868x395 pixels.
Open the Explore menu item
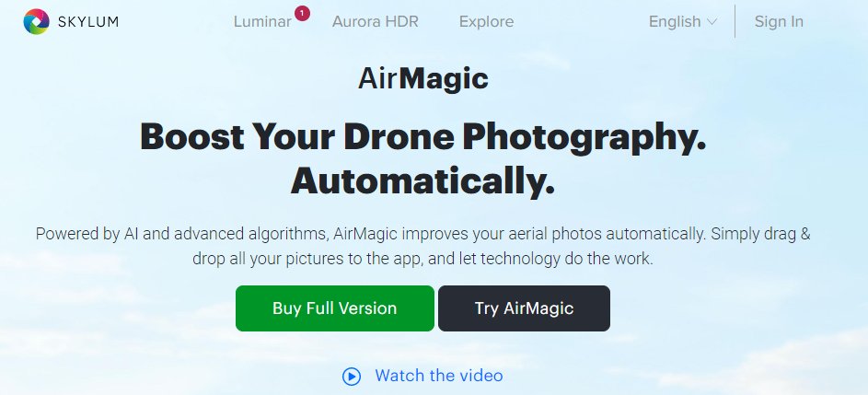click(x=486, y=22)
